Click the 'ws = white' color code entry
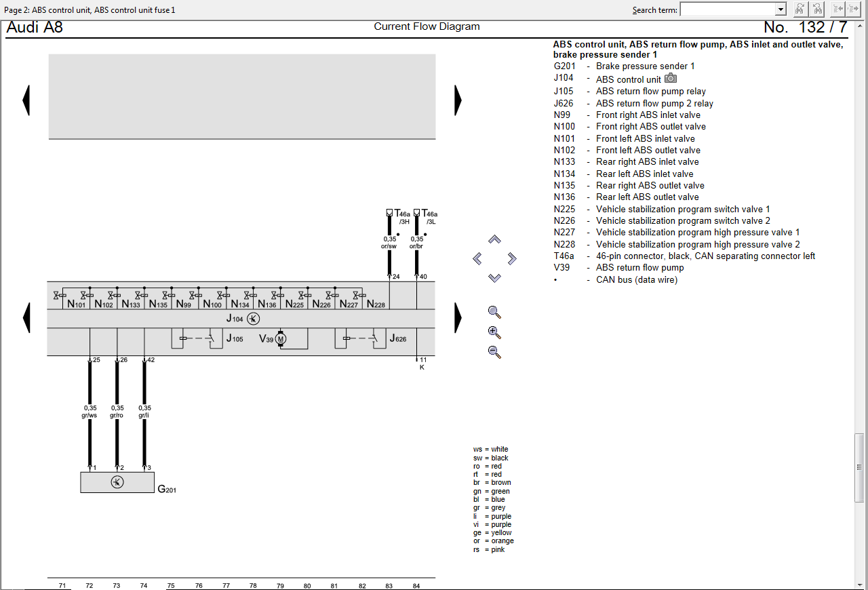Screen dimensions: 868x590 pos(490,450)
